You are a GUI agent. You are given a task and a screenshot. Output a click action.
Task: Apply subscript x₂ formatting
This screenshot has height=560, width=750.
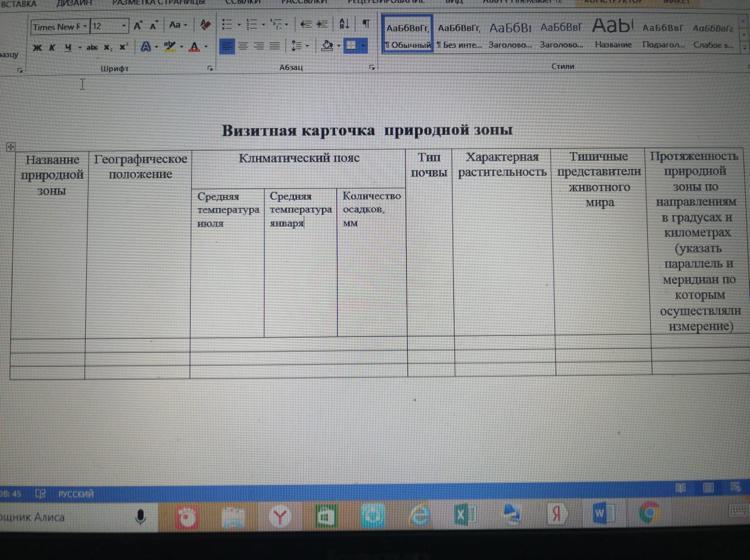(x=108, y=47)
